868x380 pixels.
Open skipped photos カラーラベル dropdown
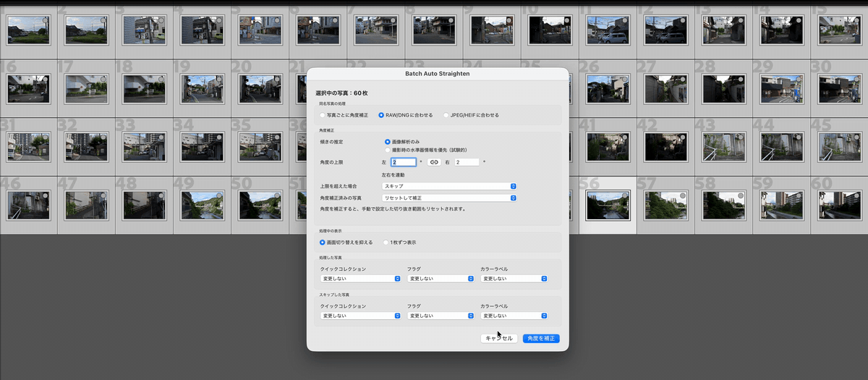[514, 316]
